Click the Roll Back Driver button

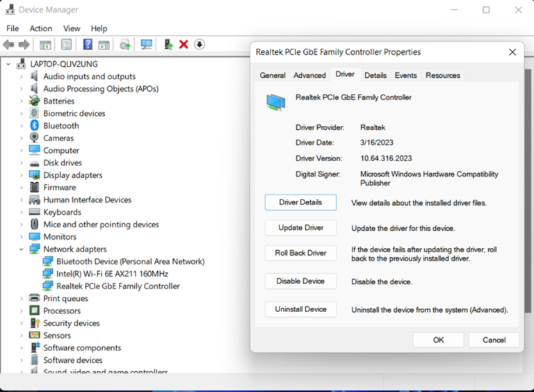point(300,253)
